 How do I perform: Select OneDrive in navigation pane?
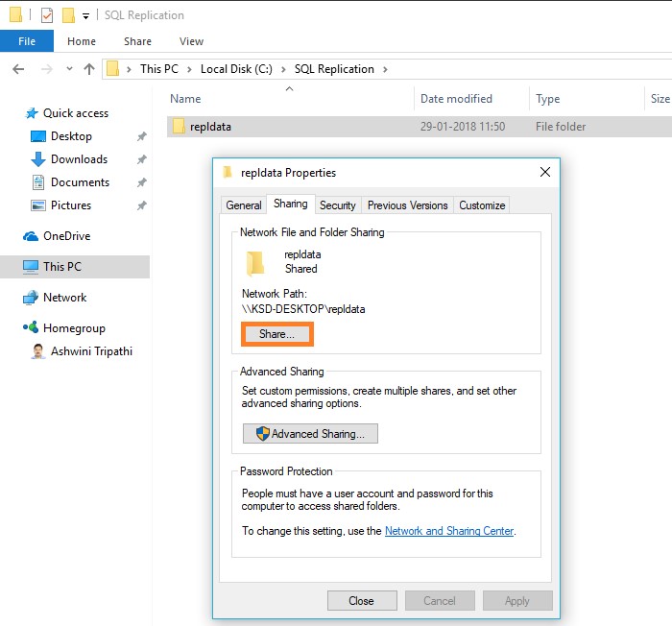[x=66, y=236]
